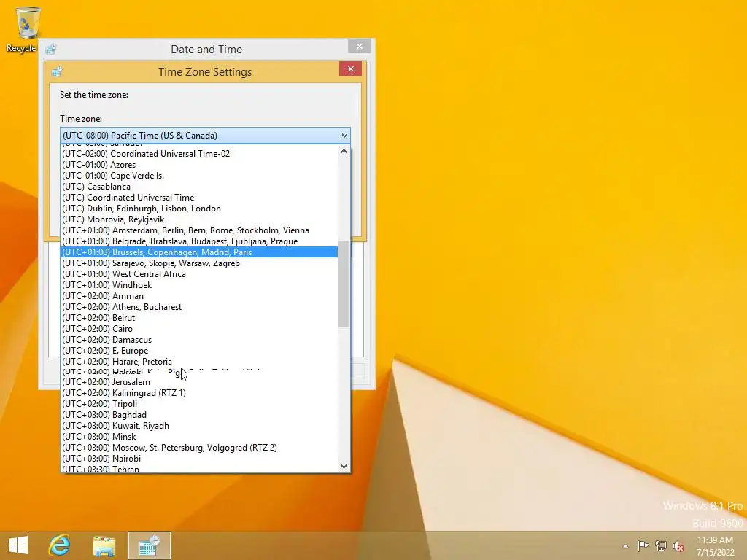Choose Sarajevo, Skopje, Warsaw, Zagreb

199,263
